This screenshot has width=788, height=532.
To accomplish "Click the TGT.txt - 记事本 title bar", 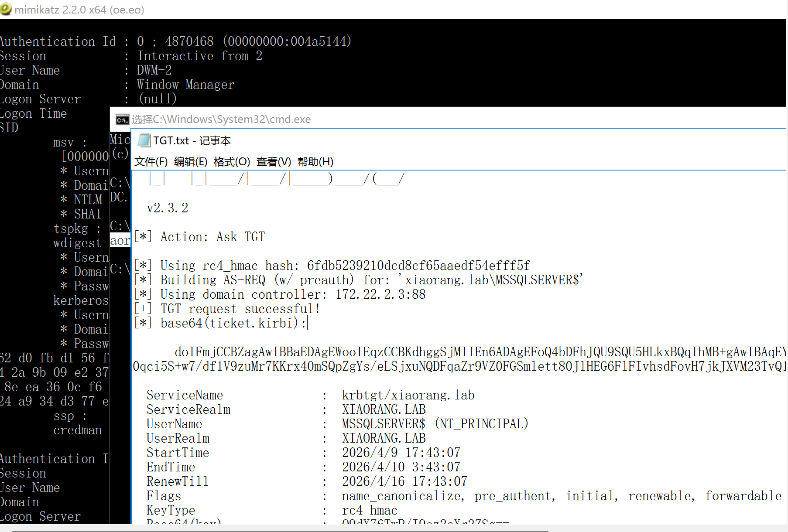I will click(459, 140).
